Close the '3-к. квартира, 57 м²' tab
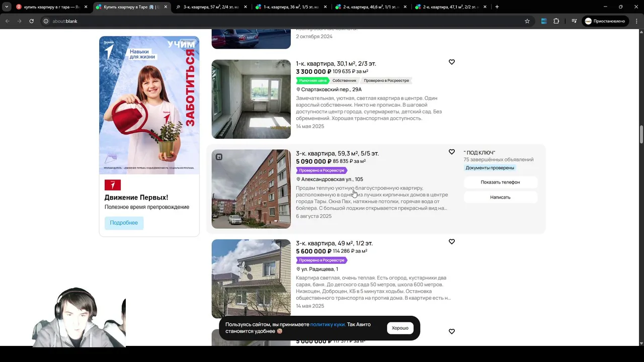Image resolution: width=644 pixels, height=362 pixels. 246,7
